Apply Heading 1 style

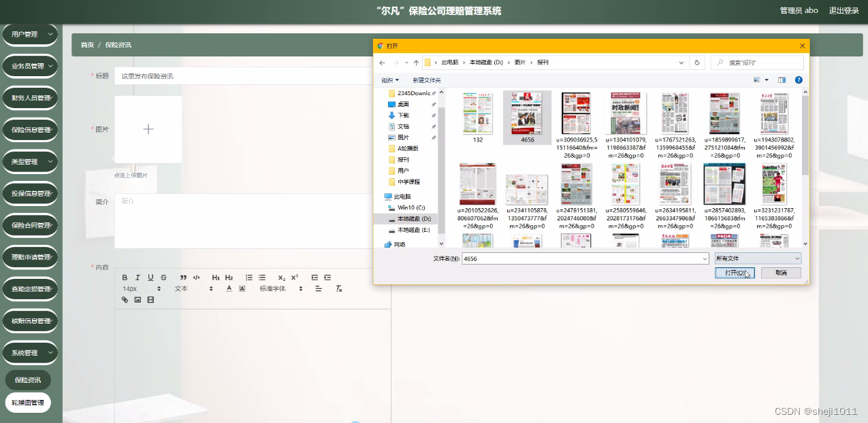[x=216, y=277]
